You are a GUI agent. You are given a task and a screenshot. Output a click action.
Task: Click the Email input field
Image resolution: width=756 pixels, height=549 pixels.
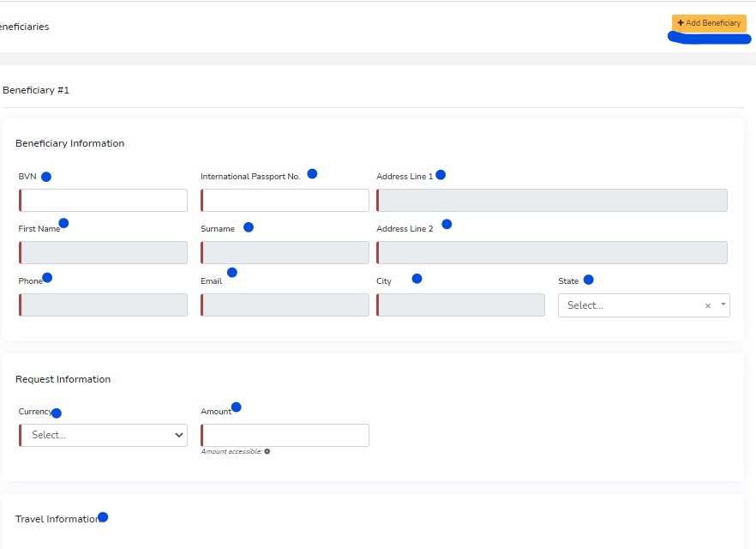pyautogui.click(x=285, y=305)
